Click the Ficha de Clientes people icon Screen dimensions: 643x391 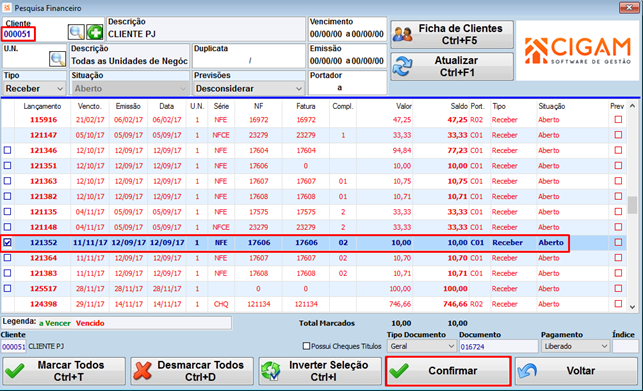pos(402,34)
